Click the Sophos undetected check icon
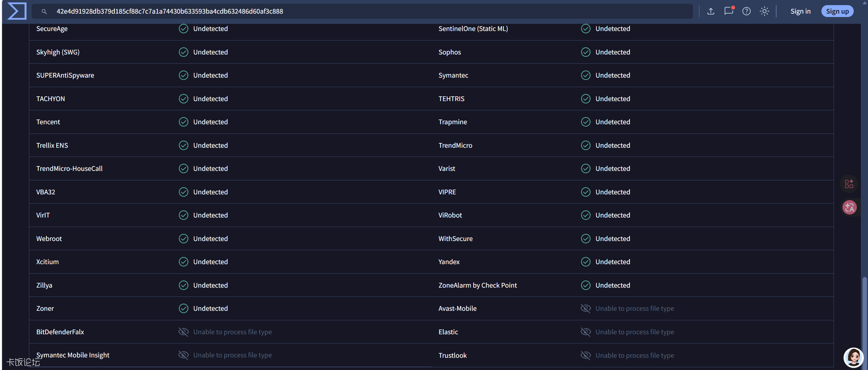This screenshot has height=370, width=868. (585, 52)
